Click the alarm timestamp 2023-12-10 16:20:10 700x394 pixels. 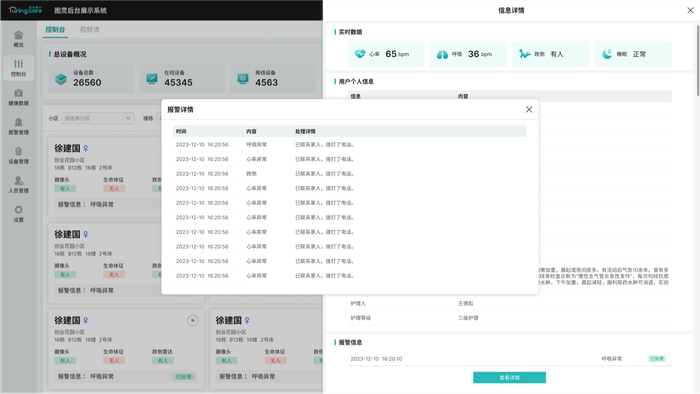pyautogui.click(x=376, y=359)
